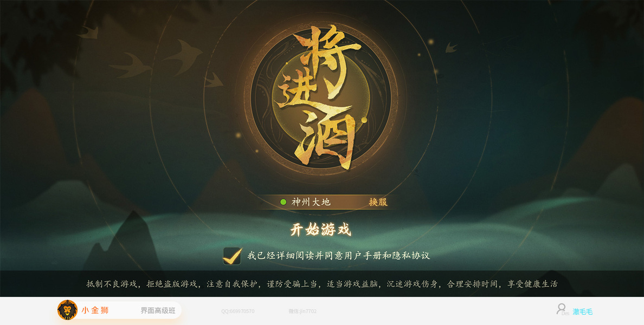The height and width of the screenshot is (325, 644).
Task: Click the small swallow at upper right
Action: [452, 47]
